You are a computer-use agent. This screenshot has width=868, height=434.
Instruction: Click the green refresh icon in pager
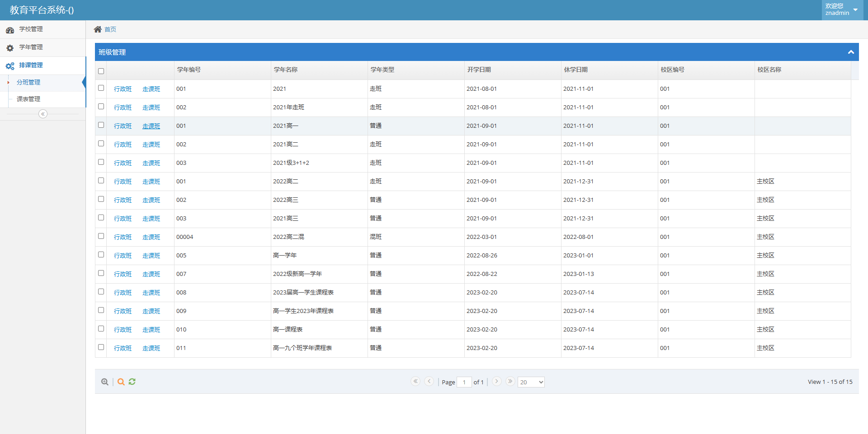click(132, 382)
